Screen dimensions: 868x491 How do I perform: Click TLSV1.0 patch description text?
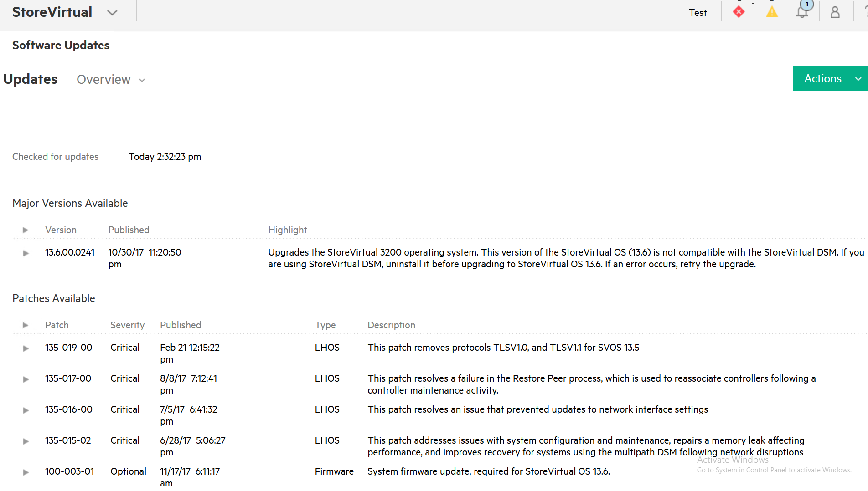[x=503, y=348]
